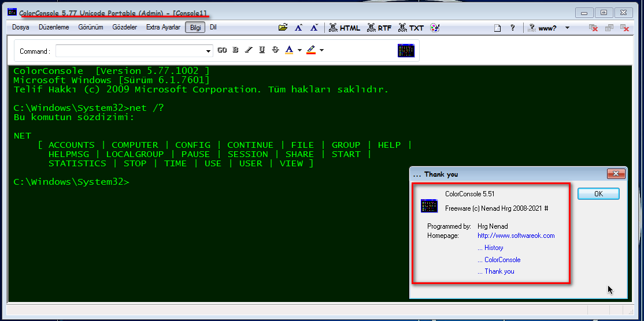Click the 'net /?' command line text
Image resolution: width=644 pixels, height=321 pixels.
coord(147,108)
